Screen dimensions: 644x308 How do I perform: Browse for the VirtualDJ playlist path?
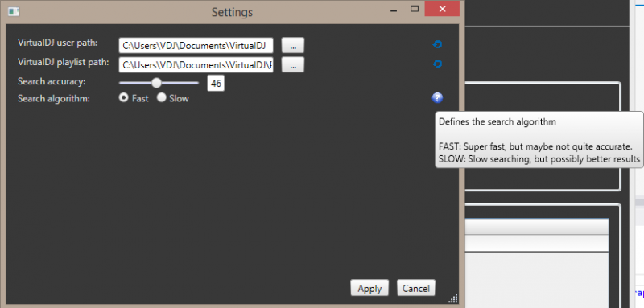click(x=293, y=65)
